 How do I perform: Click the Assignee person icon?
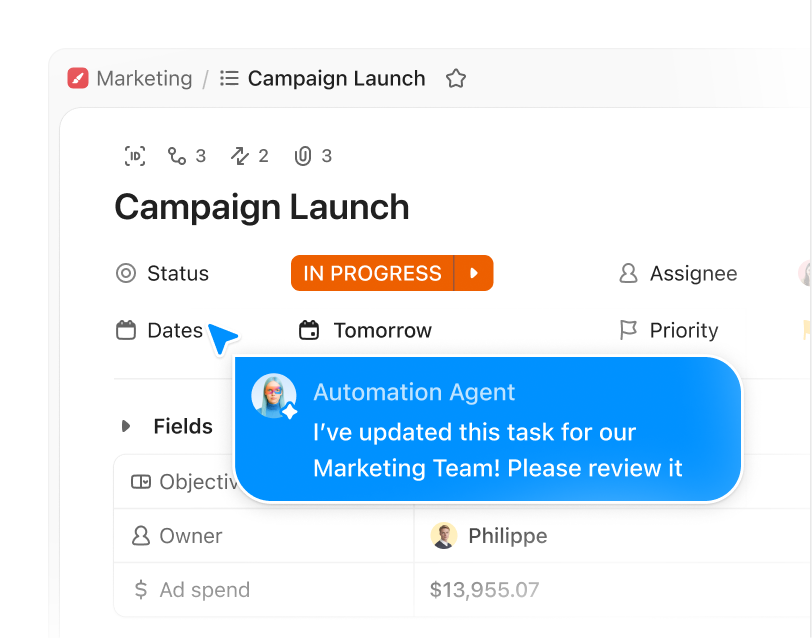628,273
